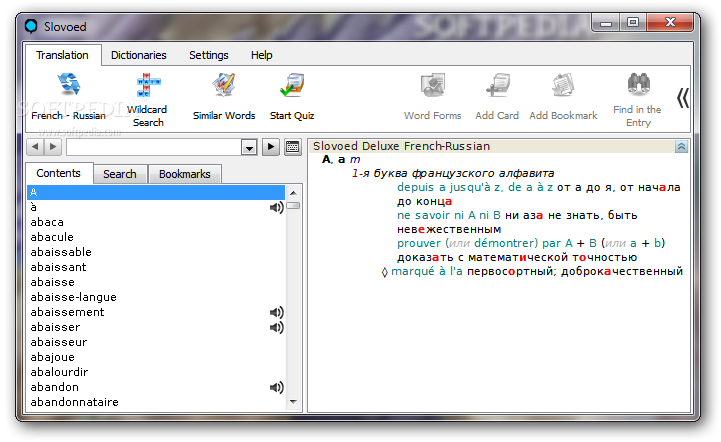Add Bookmark for this entry
721x442 pixels.
pyautogui.click(x=563, y=96)
